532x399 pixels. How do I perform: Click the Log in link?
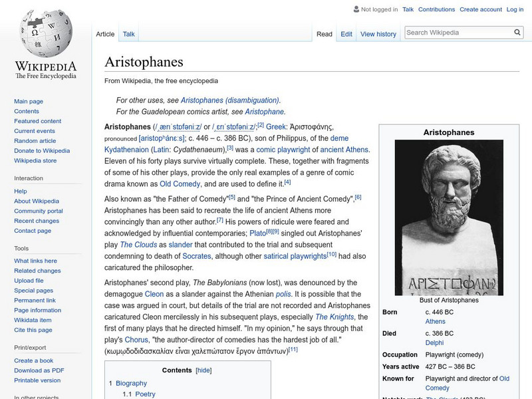515,9
